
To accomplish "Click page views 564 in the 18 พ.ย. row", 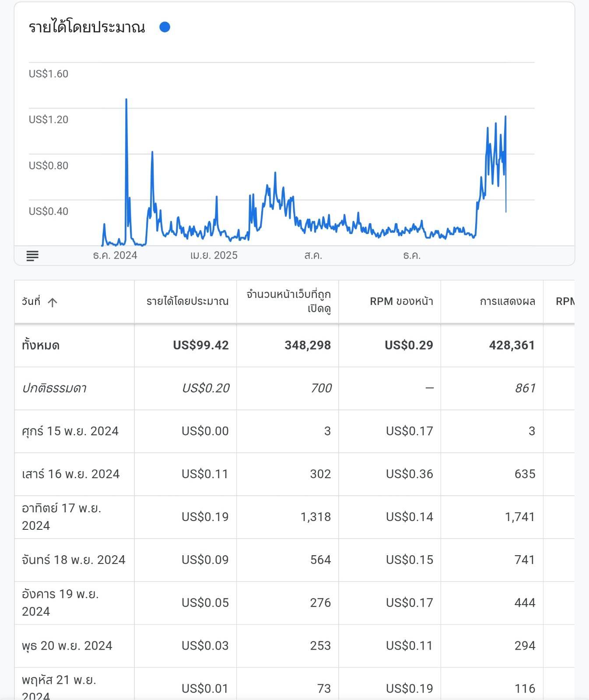I will pos(320,560).
